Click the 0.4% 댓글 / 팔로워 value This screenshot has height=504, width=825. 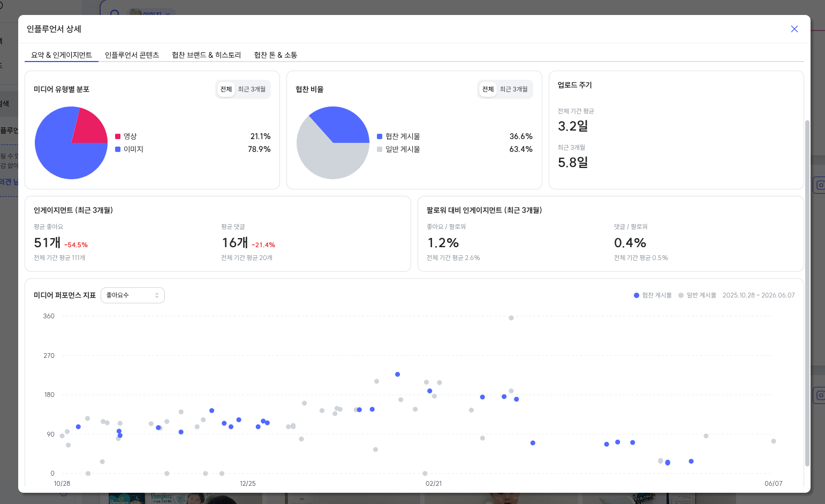pyautogui.click(x=630, y=243)
